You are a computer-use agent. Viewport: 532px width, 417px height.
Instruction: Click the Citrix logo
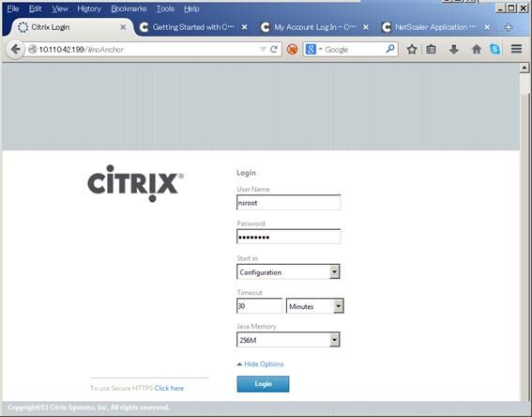135,183
